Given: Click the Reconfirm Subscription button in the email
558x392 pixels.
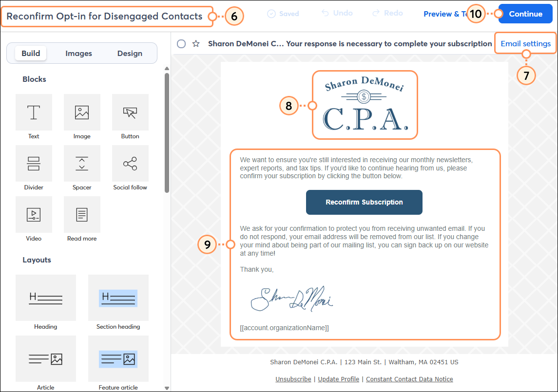Looking at the screenshot, I should tap(364, 202).
